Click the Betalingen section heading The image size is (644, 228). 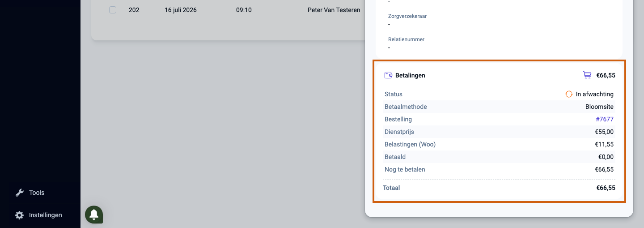point(410,75)
